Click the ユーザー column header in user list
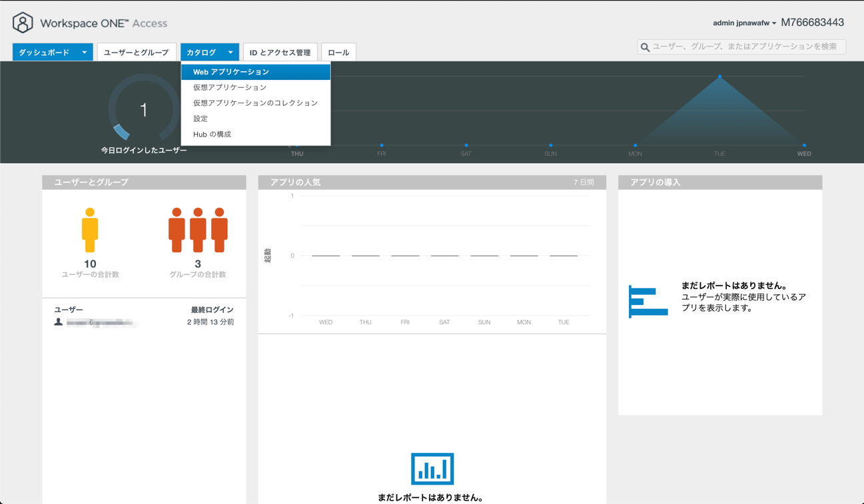 click(x=69, y=310)
